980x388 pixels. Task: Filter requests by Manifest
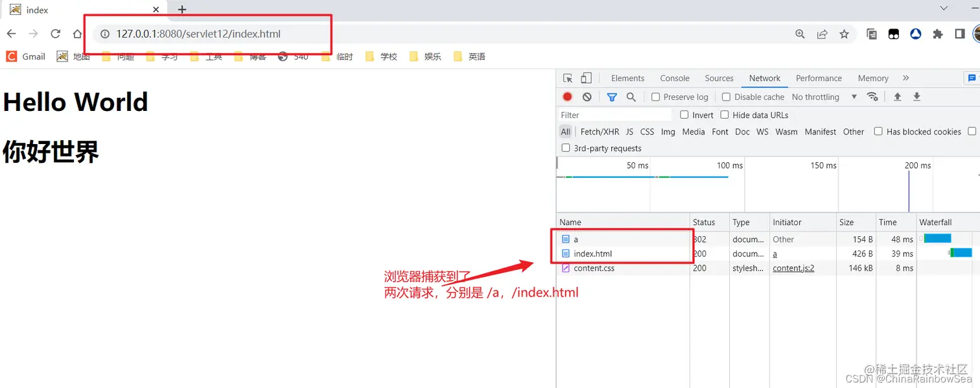coord(821,132)
